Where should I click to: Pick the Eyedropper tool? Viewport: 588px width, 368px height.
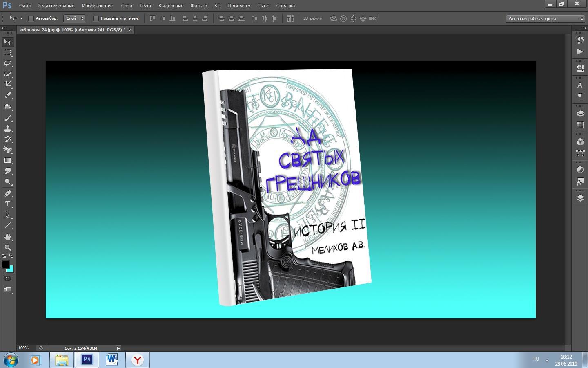[8, 95]
